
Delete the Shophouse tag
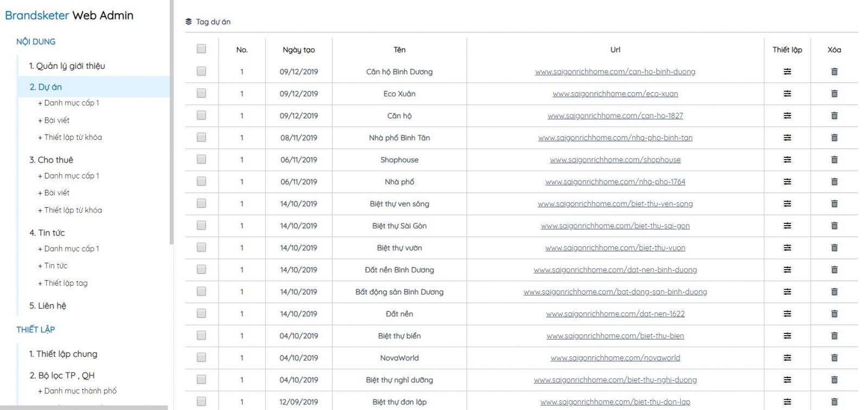(834, 160)
